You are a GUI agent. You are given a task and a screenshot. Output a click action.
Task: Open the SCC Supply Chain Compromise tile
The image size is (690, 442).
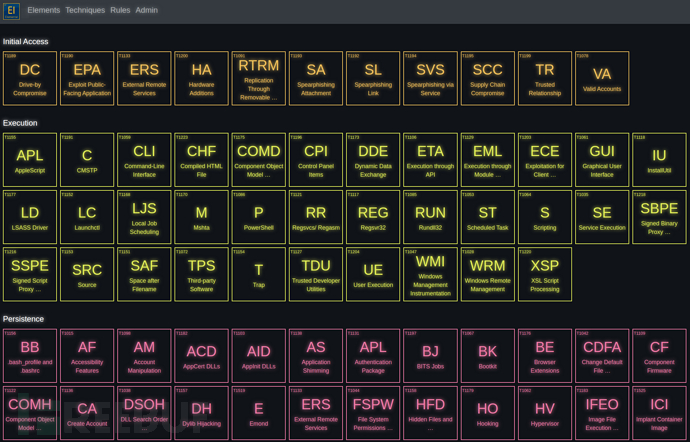coord(488,78)
